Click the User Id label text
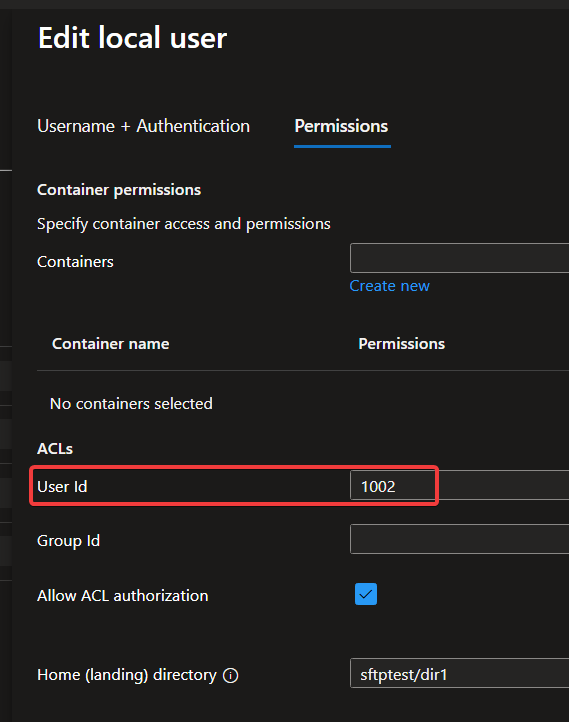 tap(62, 487)
